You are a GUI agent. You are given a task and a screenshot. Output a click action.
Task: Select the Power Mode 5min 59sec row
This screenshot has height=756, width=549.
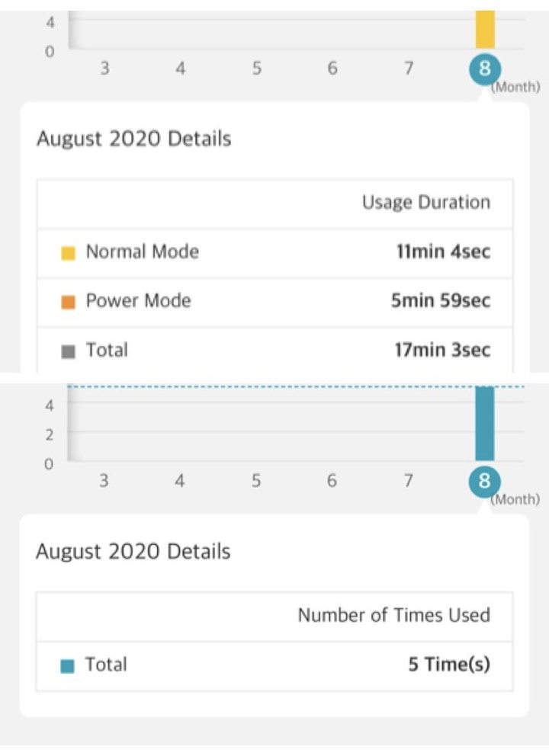[x=275, y=303]
